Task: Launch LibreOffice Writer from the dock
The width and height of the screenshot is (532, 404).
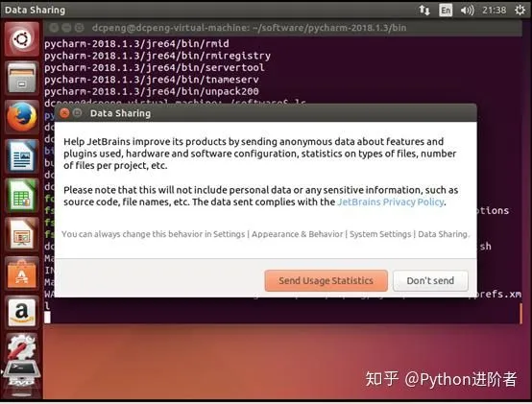Action: pos(22,156)
